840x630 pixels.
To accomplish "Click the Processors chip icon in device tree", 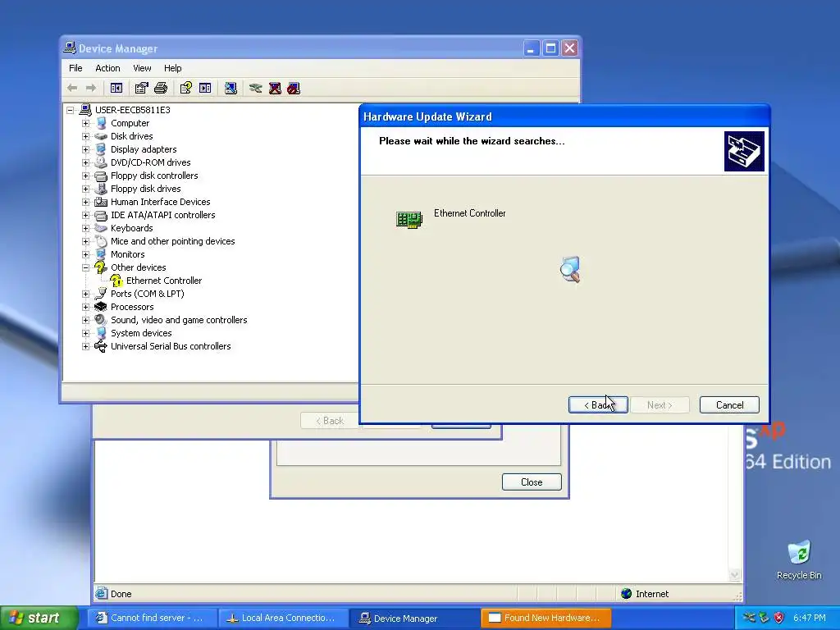I will 101,307.
